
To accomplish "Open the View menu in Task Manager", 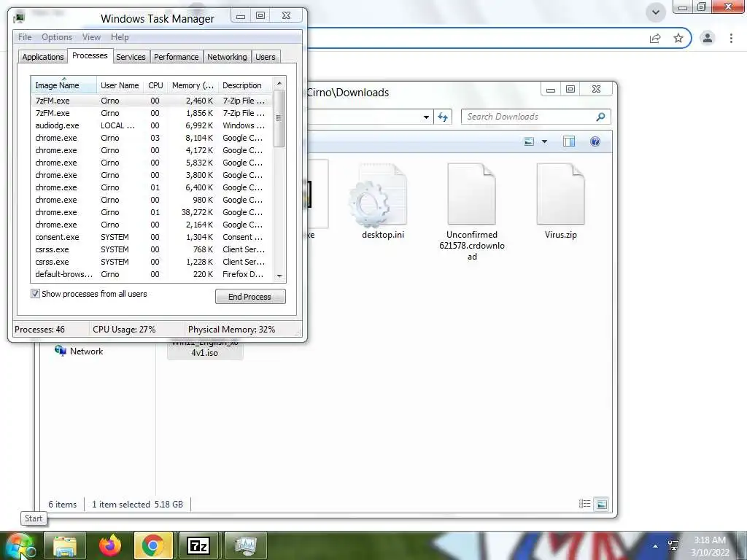I will [x=91, y=37].
